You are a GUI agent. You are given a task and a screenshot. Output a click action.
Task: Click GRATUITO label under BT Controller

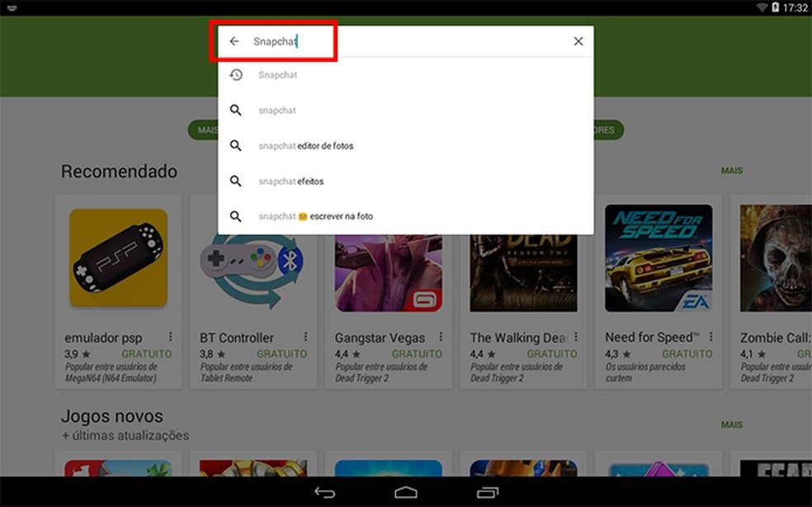point(281,354)
